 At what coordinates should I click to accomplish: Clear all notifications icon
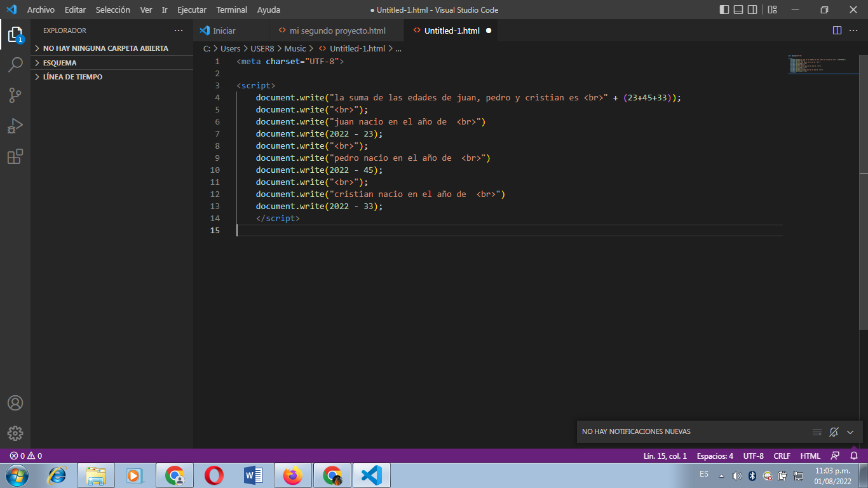(x=817, y=432)
